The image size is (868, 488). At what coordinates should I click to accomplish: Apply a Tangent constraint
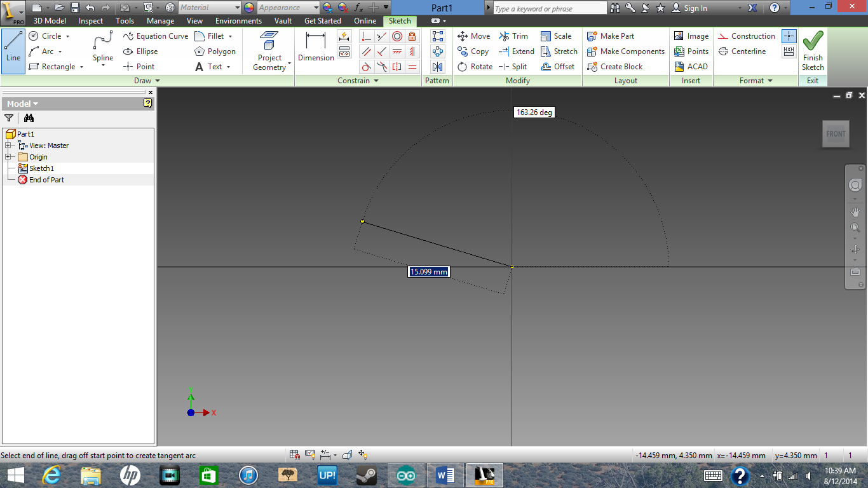[x=366, y=66]
